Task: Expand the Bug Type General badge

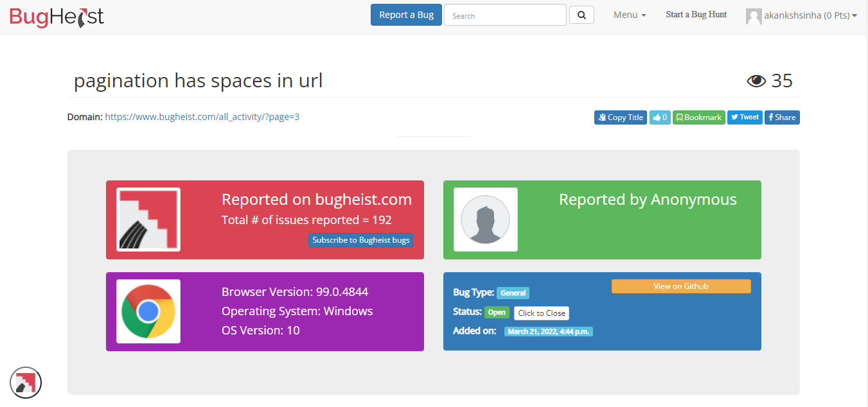Action: 513,293
